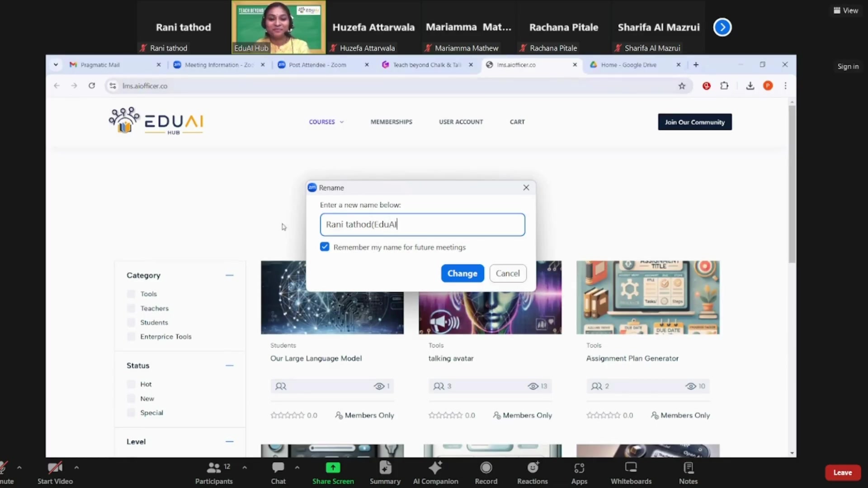Check the Tools category filter
The width and height of the screenshot is (868, 488).
(x=131, y=294)
